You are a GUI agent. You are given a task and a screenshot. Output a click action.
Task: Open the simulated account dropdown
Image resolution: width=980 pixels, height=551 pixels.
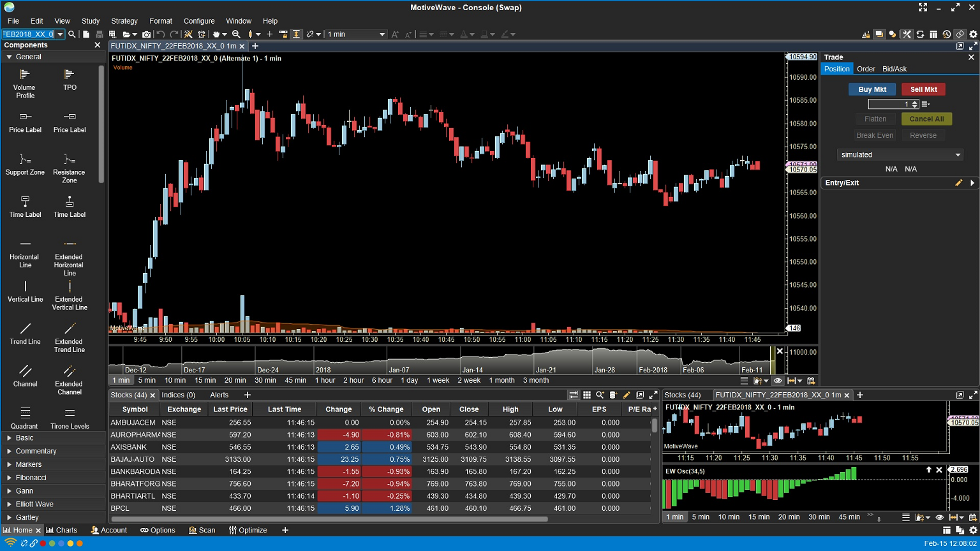coord(900,155)
